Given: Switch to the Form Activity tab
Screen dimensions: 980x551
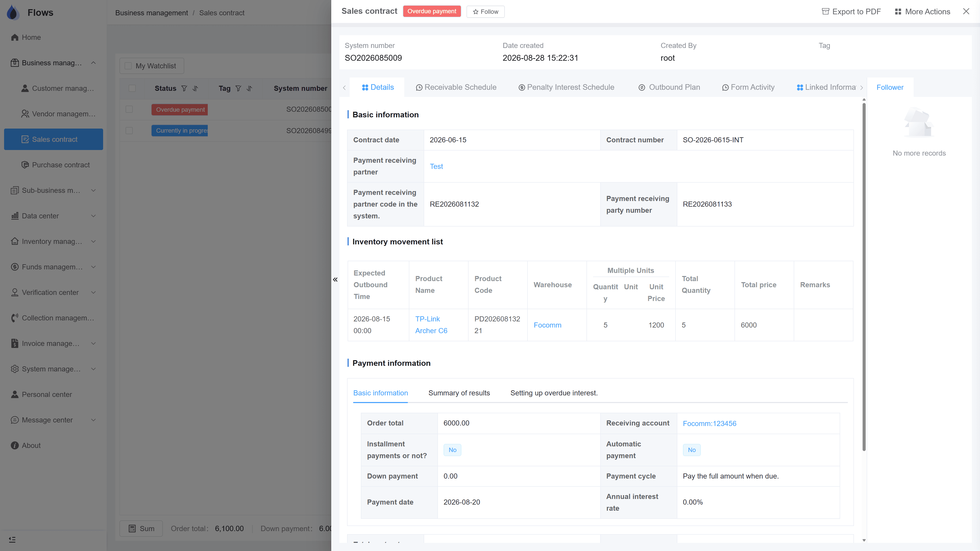Looking at the screenshot, I should pyautogui.click(x=748, y=87).
